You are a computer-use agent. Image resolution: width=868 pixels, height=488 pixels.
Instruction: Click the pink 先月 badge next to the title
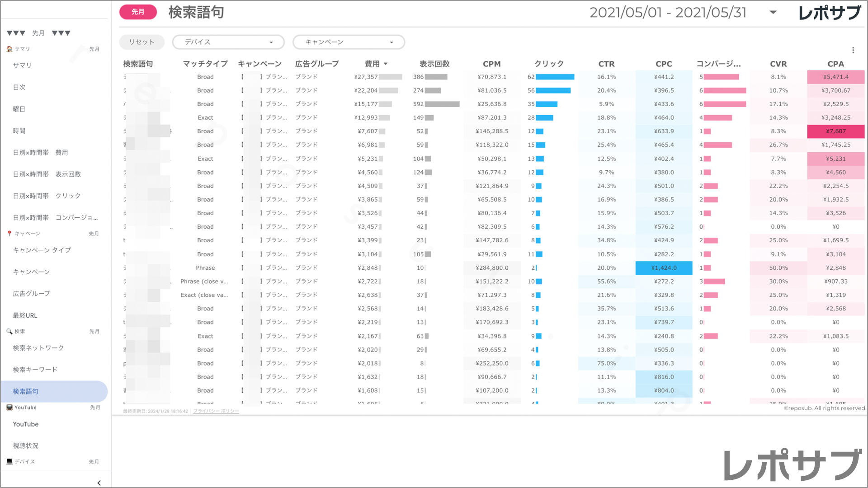pos(138,12)
